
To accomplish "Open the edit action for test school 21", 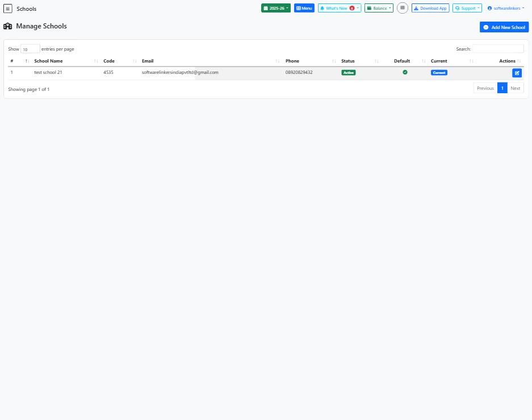I will pos(516,73).
